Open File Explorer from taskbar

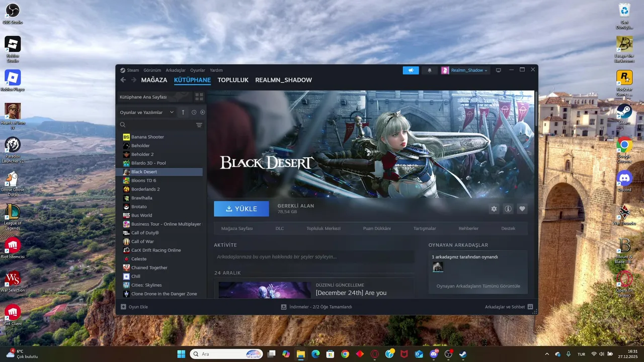click(300, 354)
